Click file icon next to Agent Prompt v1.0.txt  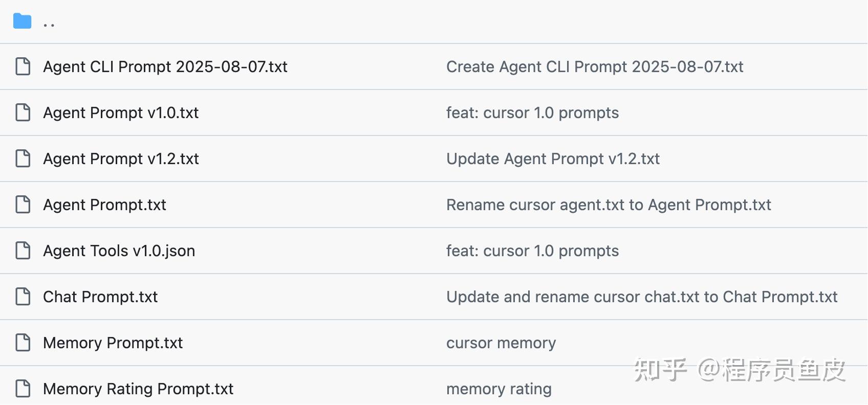coord(23,112)
